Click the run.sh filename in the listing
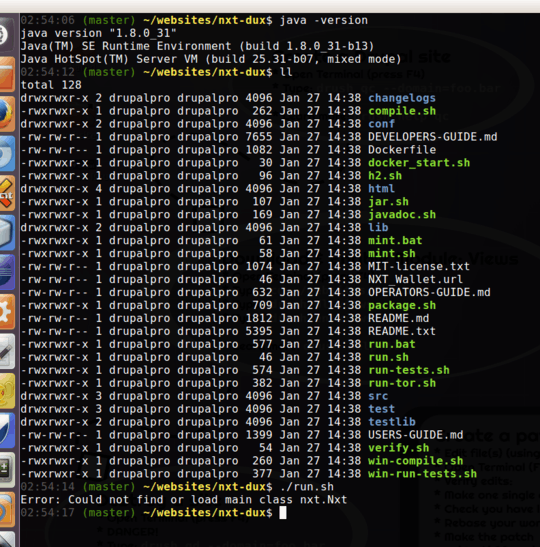Viewport: 540px width, 547px height. click(388, 357)
